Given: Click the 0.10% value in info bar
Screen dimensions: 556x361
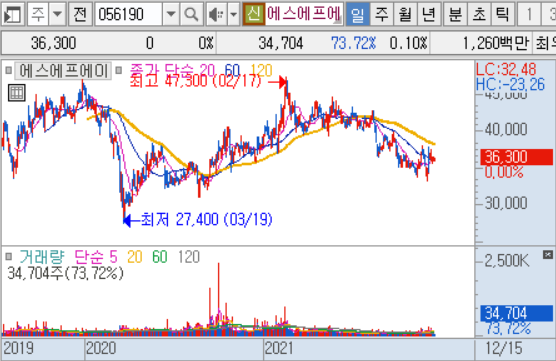Looking at the screenshot, I should [408, 43].
